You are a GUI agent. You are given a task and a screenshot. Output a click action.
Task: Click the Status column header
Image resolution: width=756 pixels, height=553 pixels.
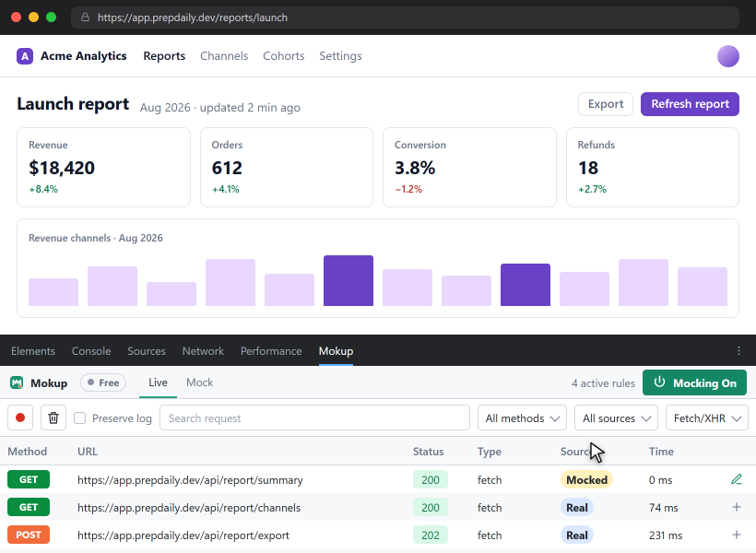point(428,452)
